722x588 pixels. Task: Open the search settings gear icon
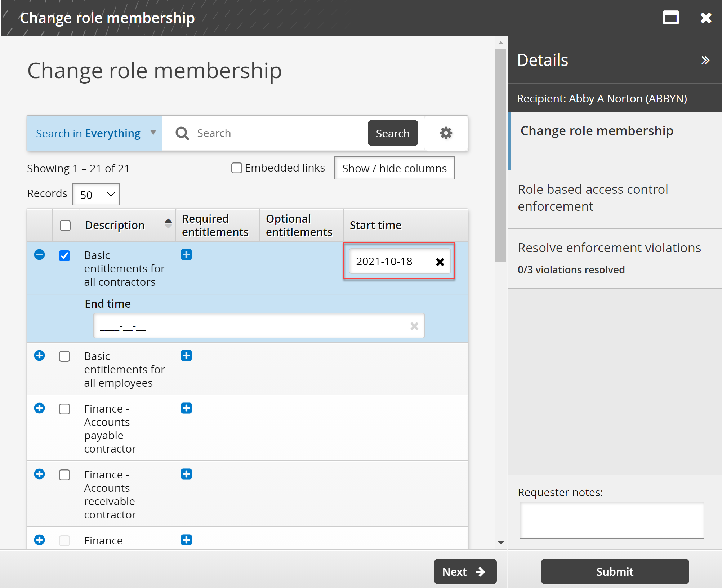click(x=446, y=133)
